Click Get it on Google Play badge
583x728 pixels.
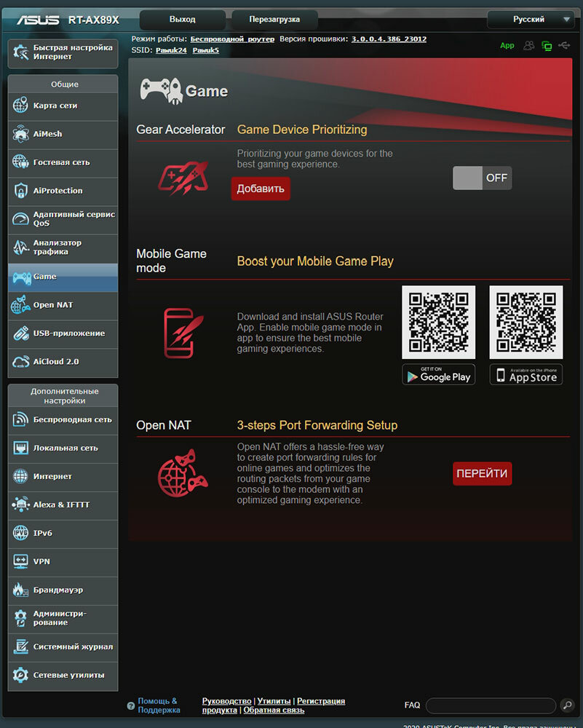[439, 374]
